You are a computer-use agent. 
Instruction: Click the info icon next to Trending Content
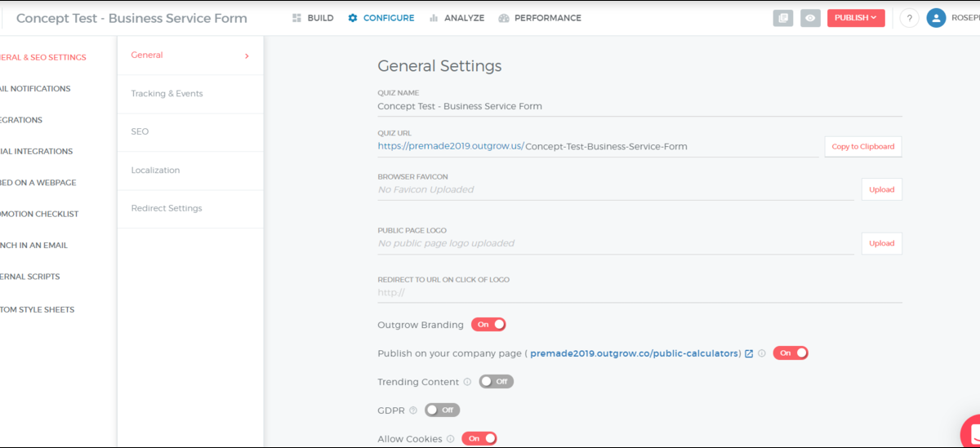(x=467, y=382)
